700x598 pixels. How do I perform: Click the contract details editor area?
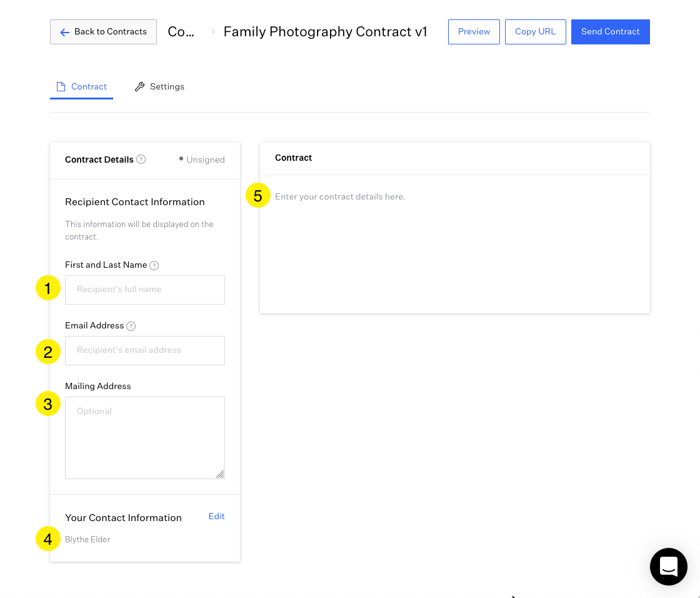tap(454, 244)
